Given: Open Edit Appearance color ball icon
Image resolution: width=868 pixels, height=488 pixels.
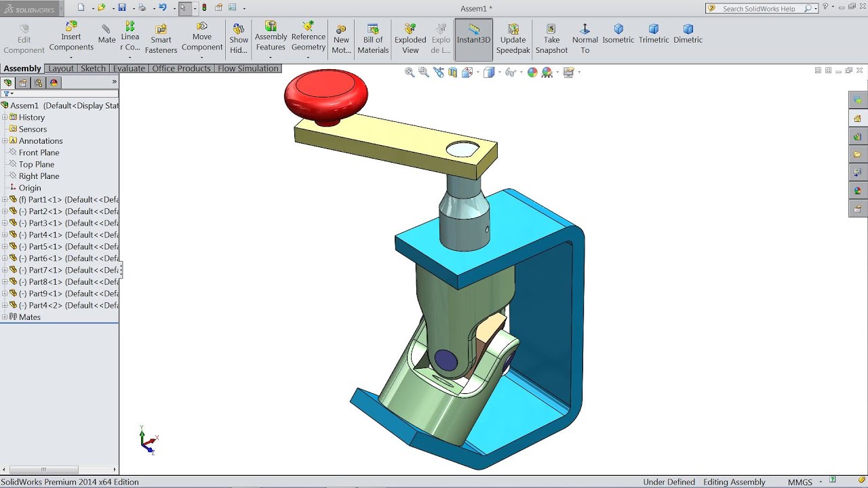Looking at the screenshot, I should (x=532, y=72).
